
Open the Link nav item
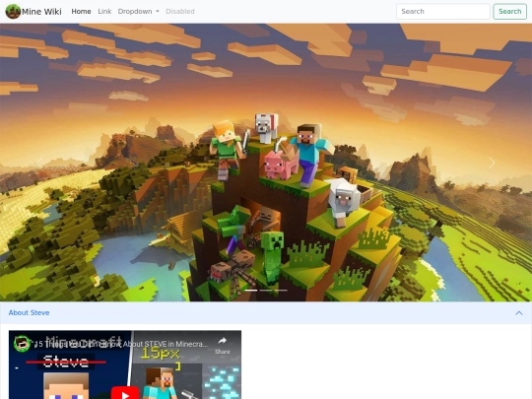point(104,12)
